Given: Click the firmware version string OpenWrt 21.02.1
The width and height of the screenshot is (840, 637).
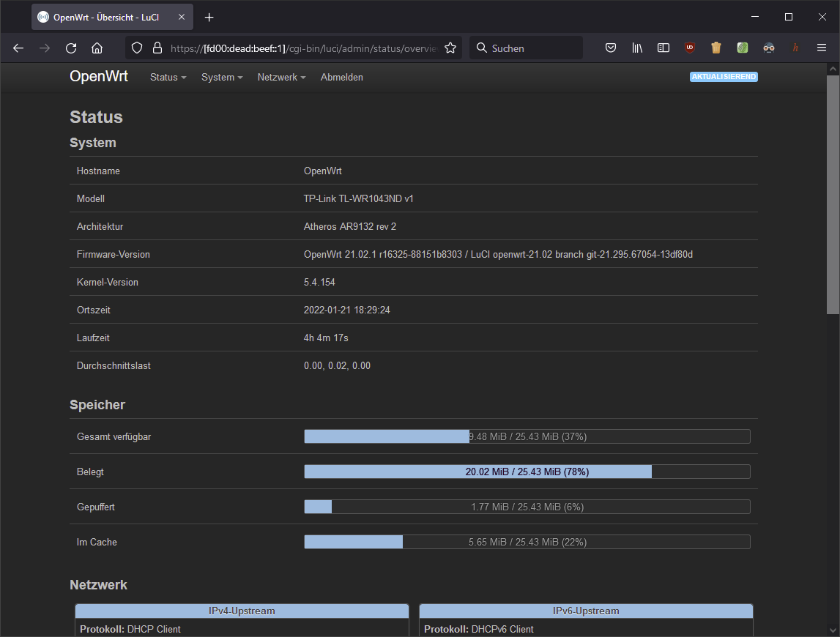Looking at the screenshot, I should [498, 255].
